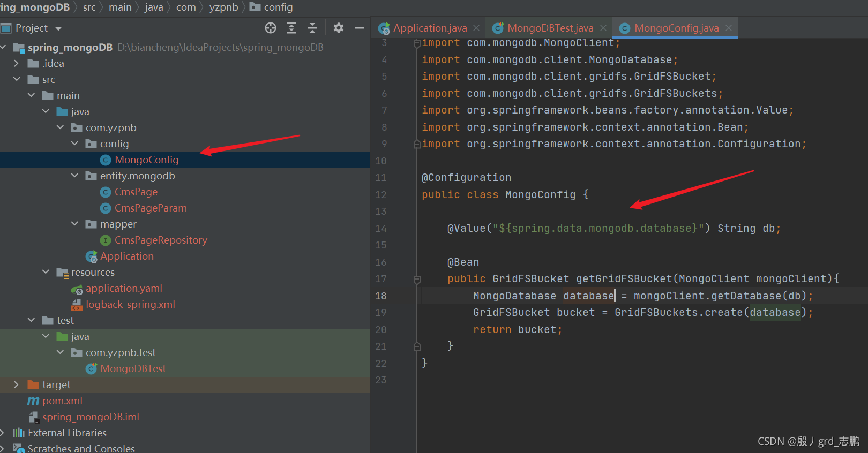Select MongoDBTest class in tree
Viewport: 868px width, 453px height.
[x=133, y=368]
